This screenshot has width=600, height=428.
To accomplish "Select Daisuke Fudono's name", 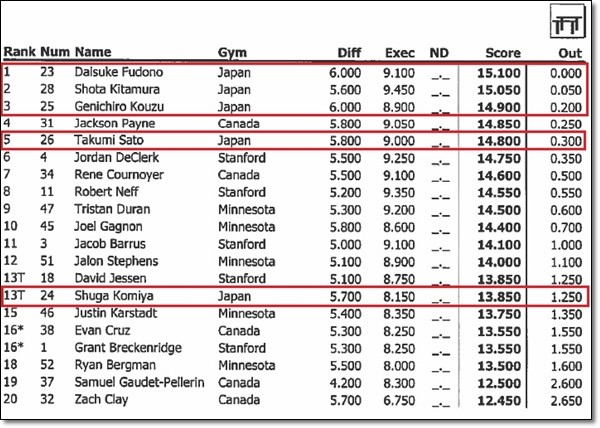I will point(119,72).
